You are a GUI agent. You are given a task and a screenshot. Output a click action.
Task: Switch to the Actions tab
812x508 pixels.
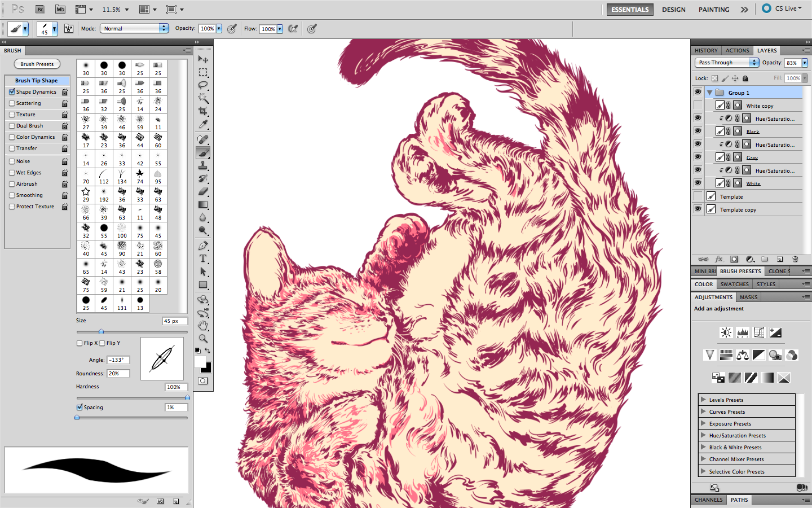(x=737, y=50)
